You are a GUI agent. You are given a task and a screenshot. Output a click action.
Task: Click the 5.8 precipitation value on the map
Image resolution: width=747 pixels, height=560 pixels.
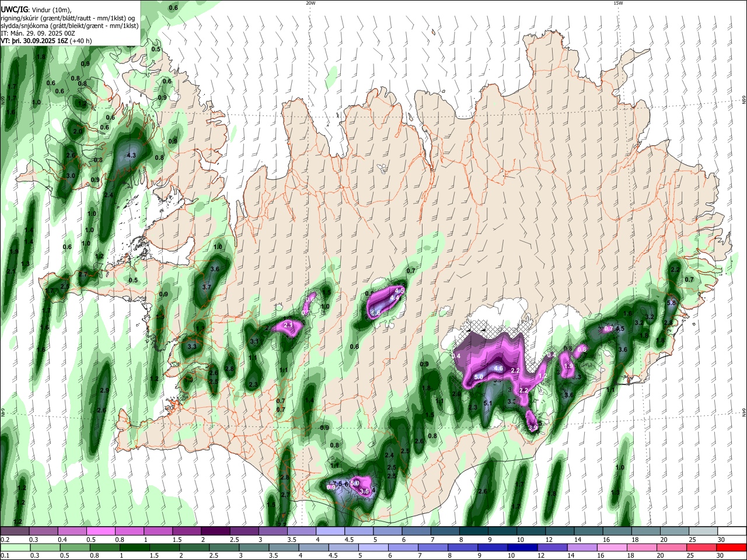click(x=671, y=303)
